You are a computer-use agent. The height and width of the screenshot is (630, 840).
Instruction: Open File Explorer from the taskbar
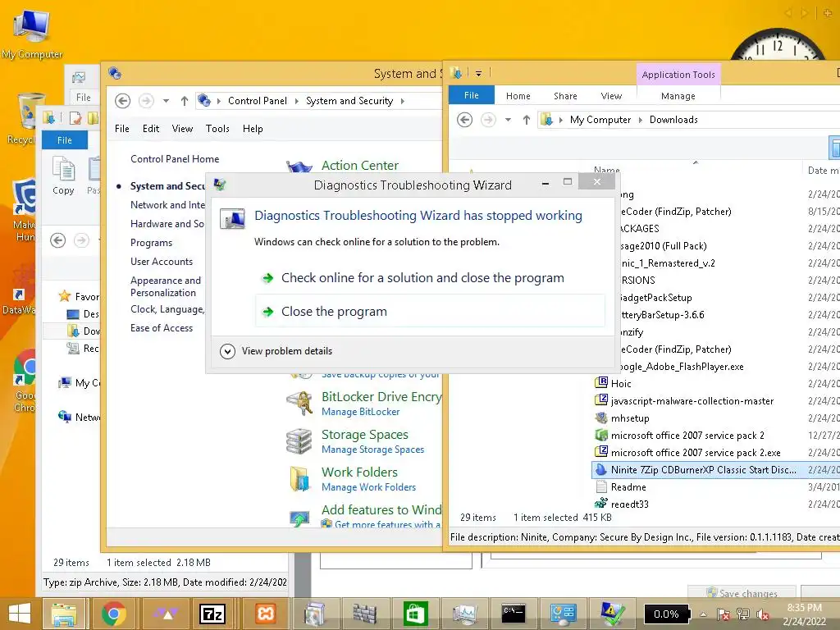click(x=64, y=614)
